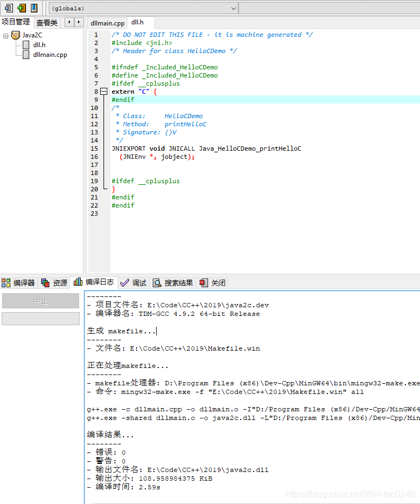The image size is (420, 504).
Task: Click the closing brace on line 20
Action: click(x=113, y=189)
